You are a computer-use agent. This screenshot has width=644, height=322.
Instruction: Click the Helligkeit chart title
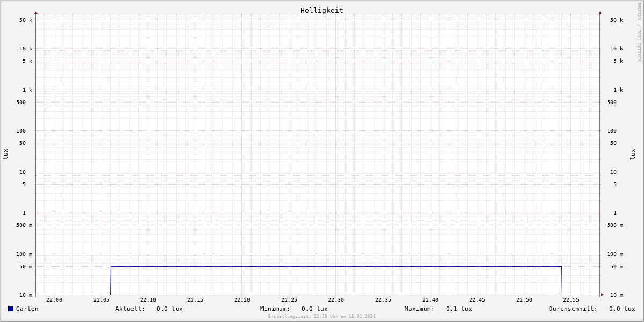tap(322, 10)
